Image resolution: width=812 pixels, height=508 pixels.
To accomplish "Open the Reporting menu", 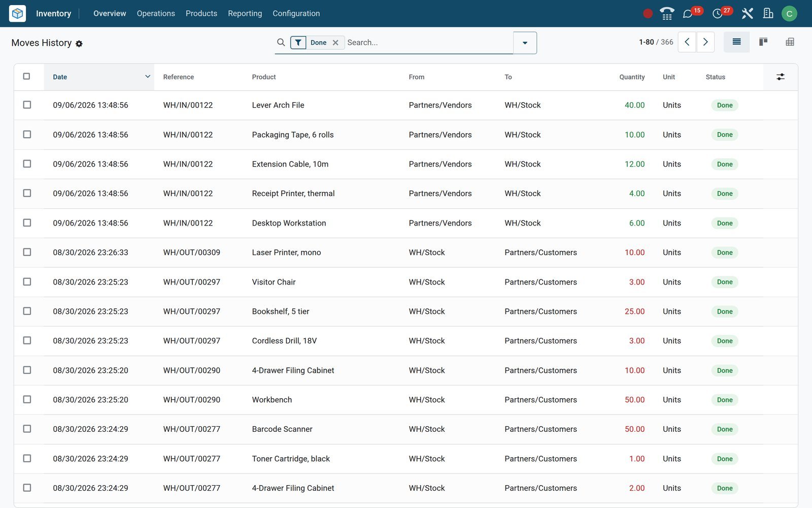I will (245, 13).
